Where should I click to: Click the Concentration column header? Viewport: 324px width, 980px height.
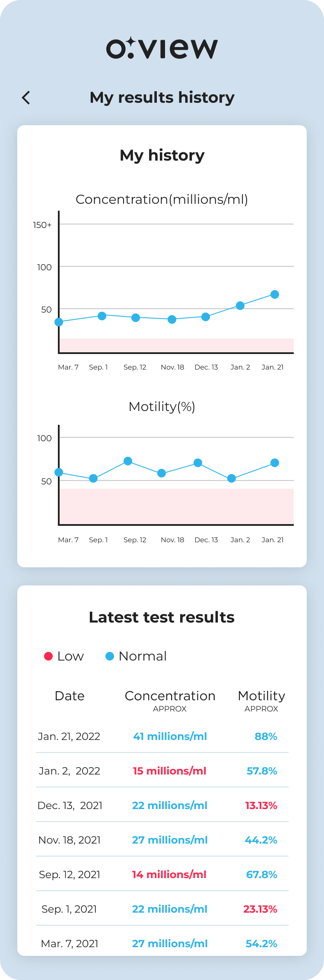point(170,696)
